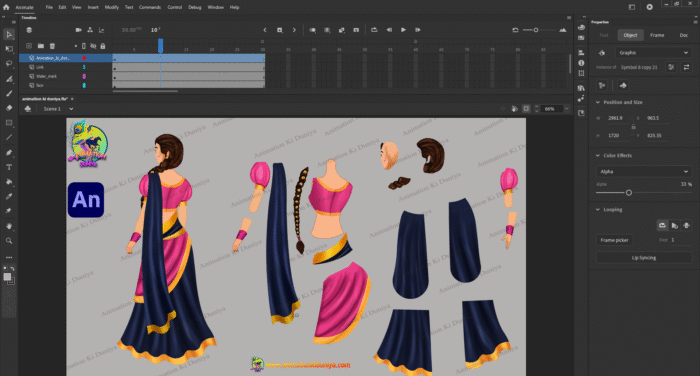700x376 pixels.
Task: Open the Graphic instance type dropdown
Action: coord(653,53)
